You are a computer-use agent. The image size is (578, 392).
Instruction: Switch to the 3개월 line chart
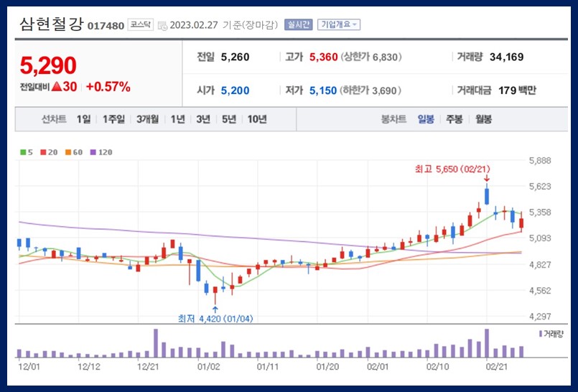pyautogui.click(x=147, y=119)
